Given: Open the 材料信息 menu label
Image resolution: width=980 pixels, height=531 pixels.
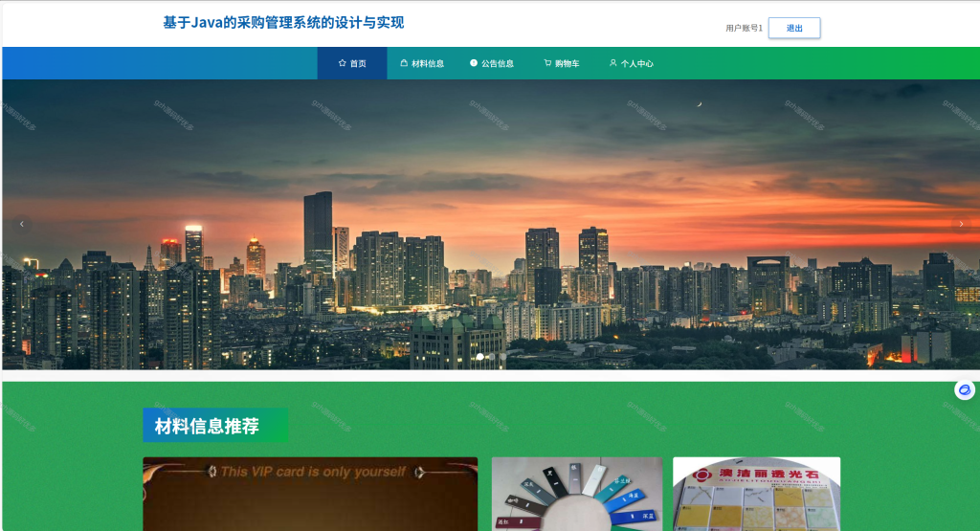Looking at the screenshot, I should click(428, 64).
